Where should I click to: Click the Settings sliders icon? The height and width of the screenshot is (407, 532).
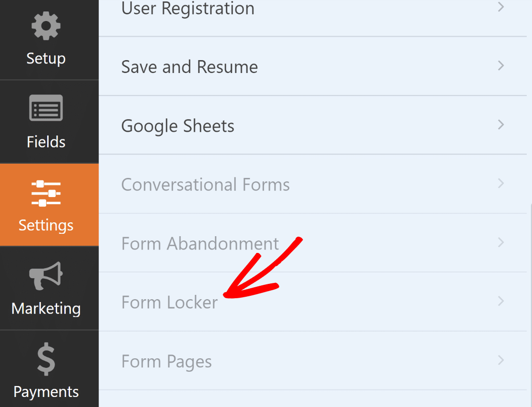[46, 193]
